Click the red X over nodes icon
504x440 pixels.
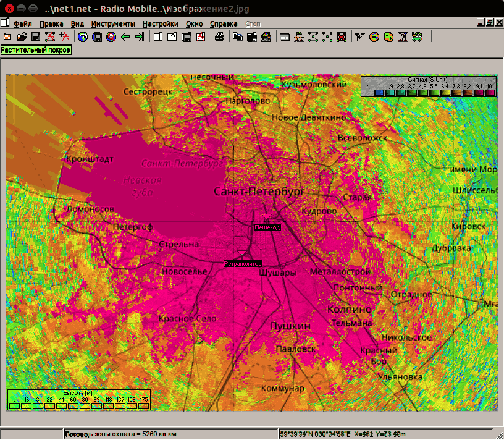[x=342, y=37]
